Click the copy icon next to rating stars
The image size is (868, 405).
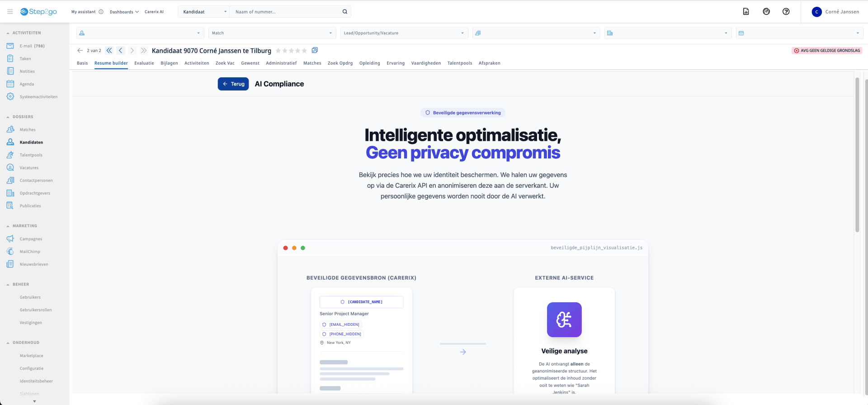(x=315, y=50)
